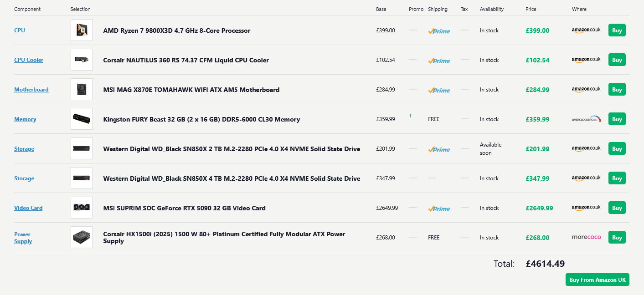Image resolution: width=644 pixels, height=295 pixels.
Task: Click the £347.99 price for 4 TB storage
Action: point(537,178)
